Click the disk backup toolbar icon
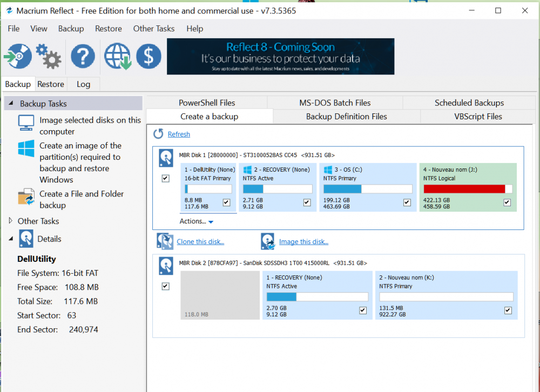 [18, 56]
